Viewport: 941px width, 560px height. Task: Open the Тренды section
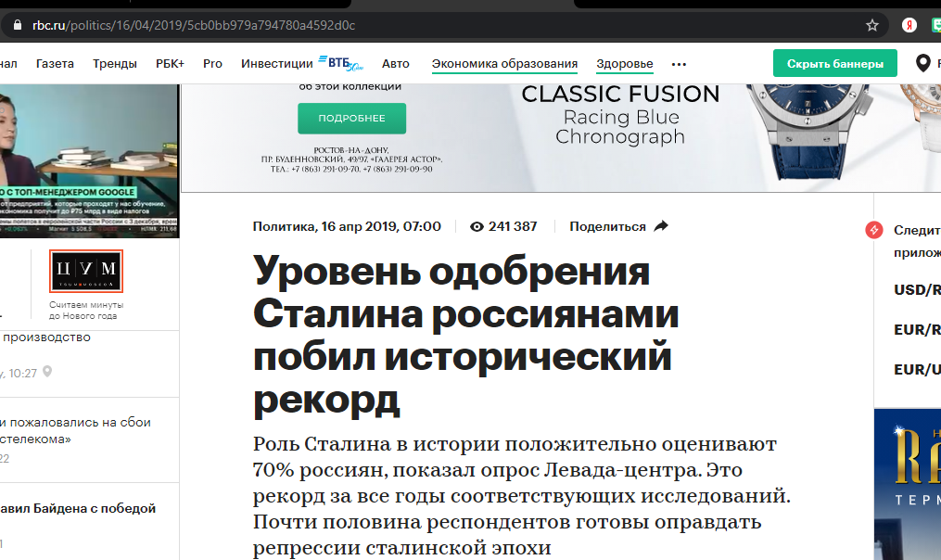(x=115, y=64)
